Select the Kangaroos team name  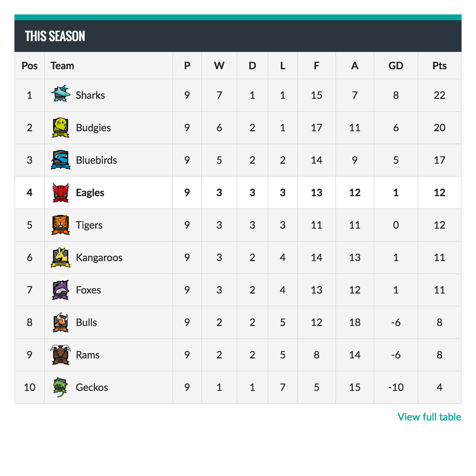tap(99, 257)
